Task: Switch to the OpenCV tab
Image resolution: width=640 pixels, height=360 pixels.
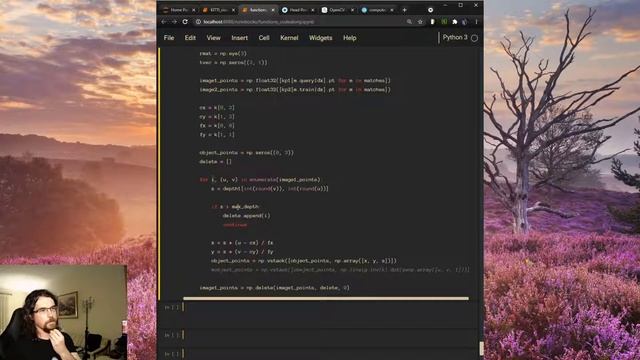Action: point(336,10)
